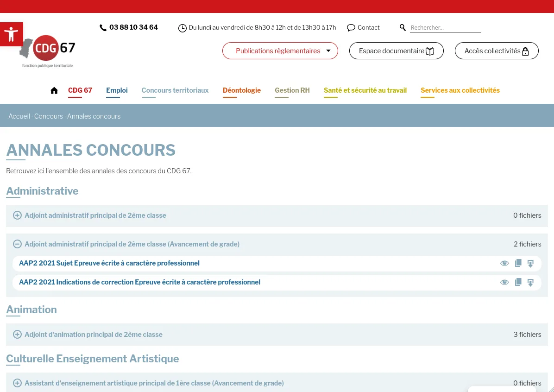Open the accessibility options icon
The image size is (554, 392).
pos(11,34)
